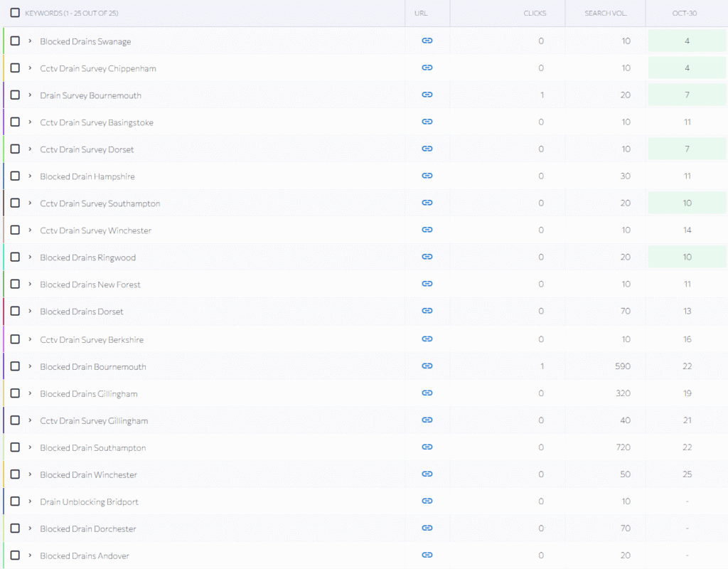This screenshot has height=569, width=728.
Task: Expand the Cctv Drain Survey Winchester row
Action: click(x=30, y=230)
